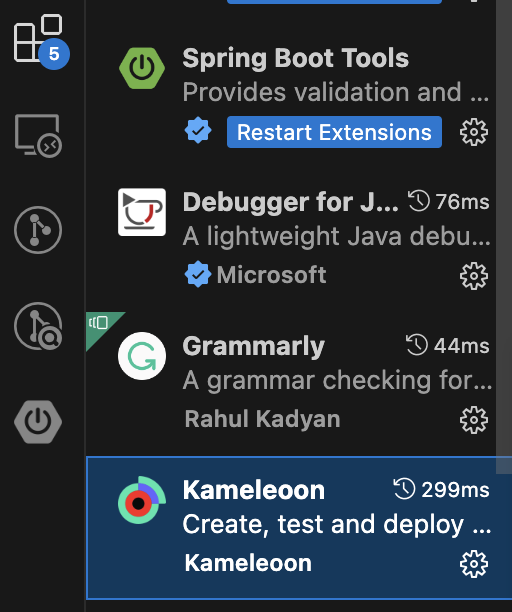This screenshot has height=612, width=512.
Task: Open the Git Graph source control icon
Action: 38,230
